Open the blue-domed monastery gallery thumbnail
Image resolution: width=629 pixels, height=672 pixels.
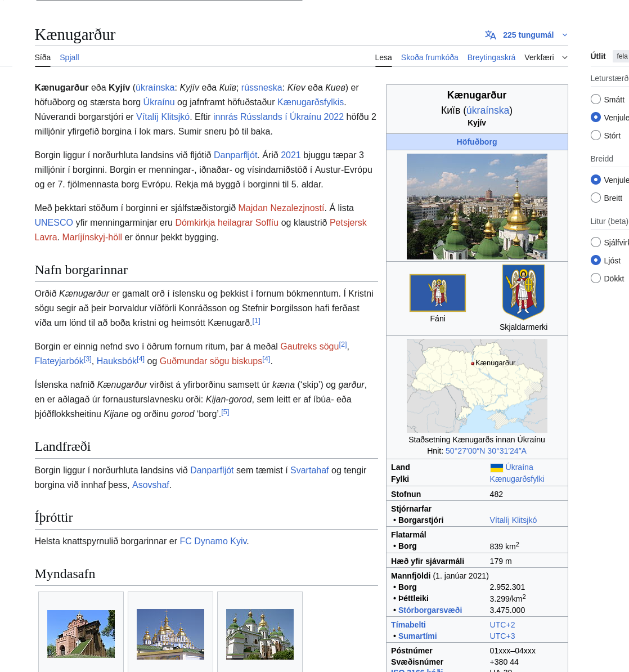[170, 634]
